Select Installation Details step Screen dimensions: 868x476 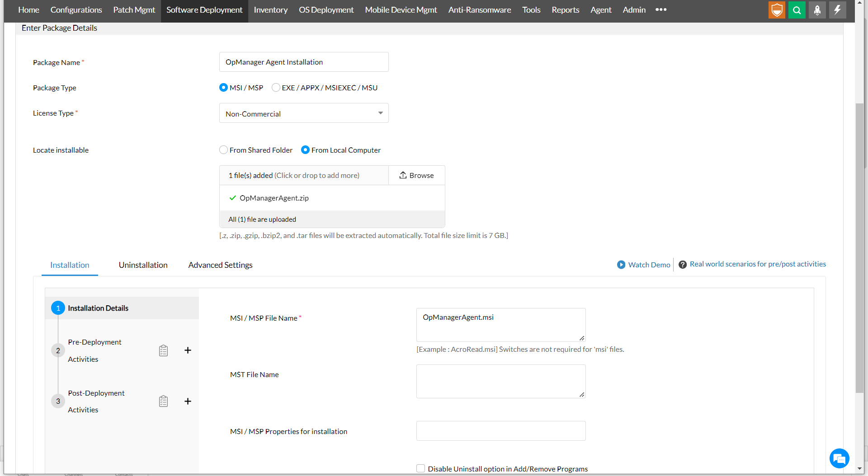pyautogui.click(x=122, y=308)
